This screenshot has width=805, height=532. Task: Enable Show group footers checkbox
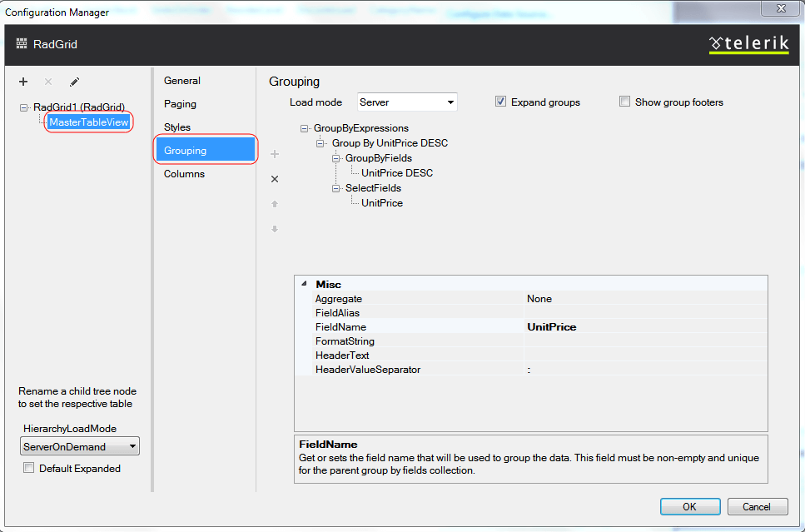(625, 102)
